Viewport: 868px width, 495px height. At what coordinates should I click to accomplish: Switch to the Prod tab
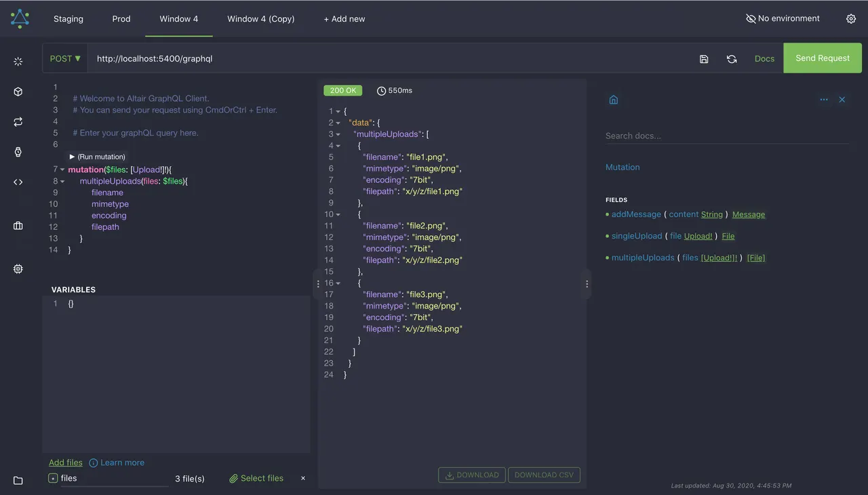(x=121, y=19)
